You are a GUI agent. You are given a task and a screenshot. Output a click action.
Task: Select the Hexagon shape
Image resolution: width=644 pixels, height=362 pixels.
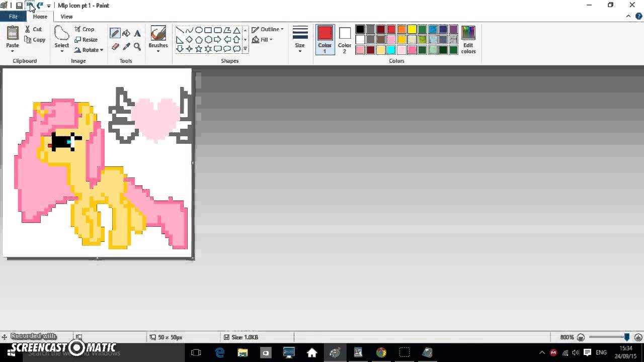tap(208, 39)
